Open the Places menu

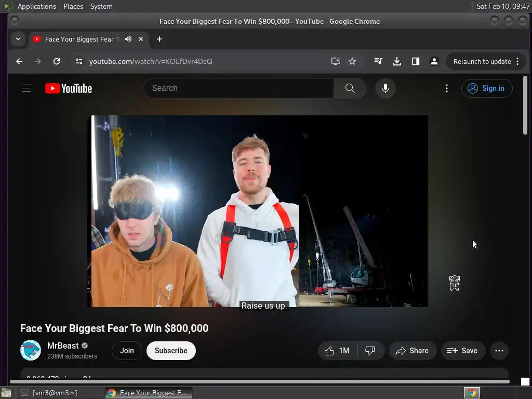(73, 6)
